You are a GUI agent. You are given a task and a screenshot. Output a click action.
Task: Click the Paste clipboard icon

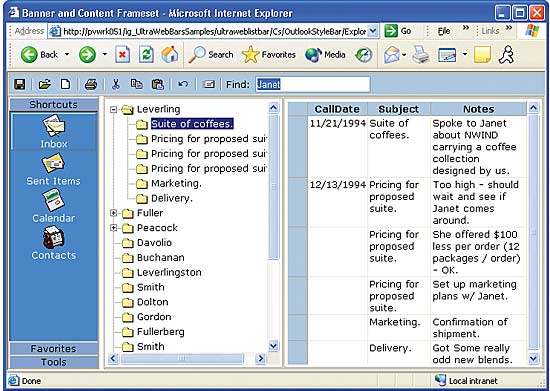[x=158, y=84]
